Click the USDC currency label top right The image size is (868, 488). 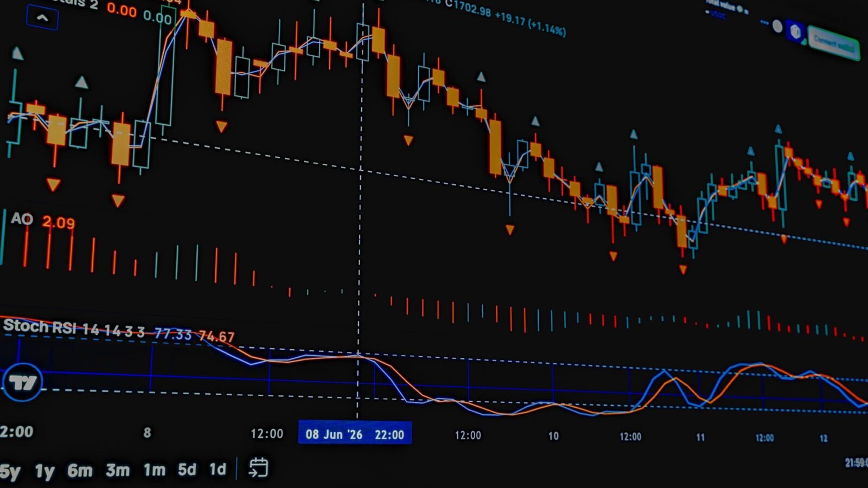(718, 15)
